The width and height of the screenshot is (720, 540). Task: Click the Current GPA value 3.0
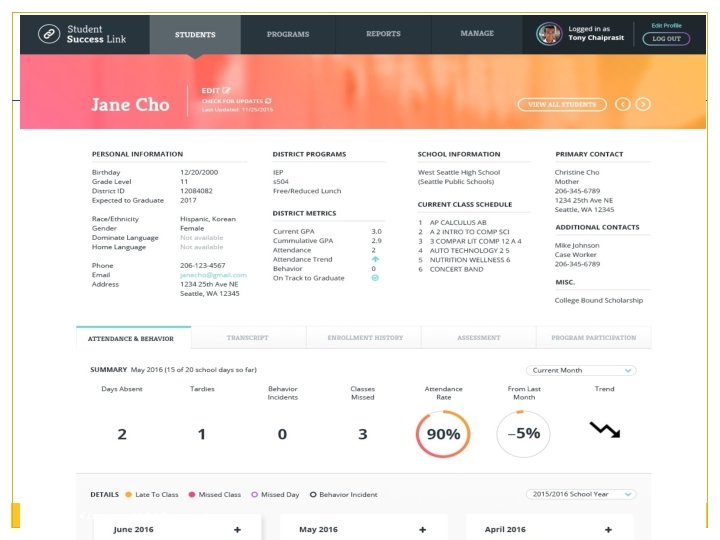376,231
